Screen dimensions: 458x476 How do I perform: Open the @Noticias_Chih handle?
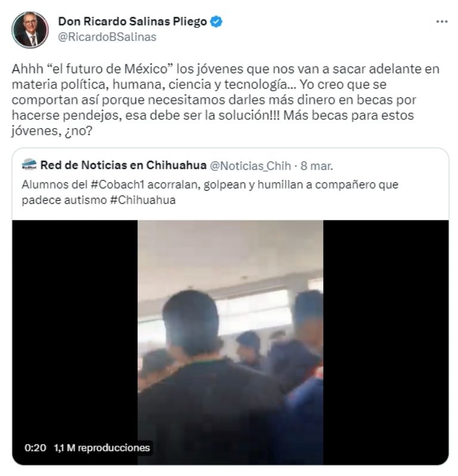pos(250,166)
